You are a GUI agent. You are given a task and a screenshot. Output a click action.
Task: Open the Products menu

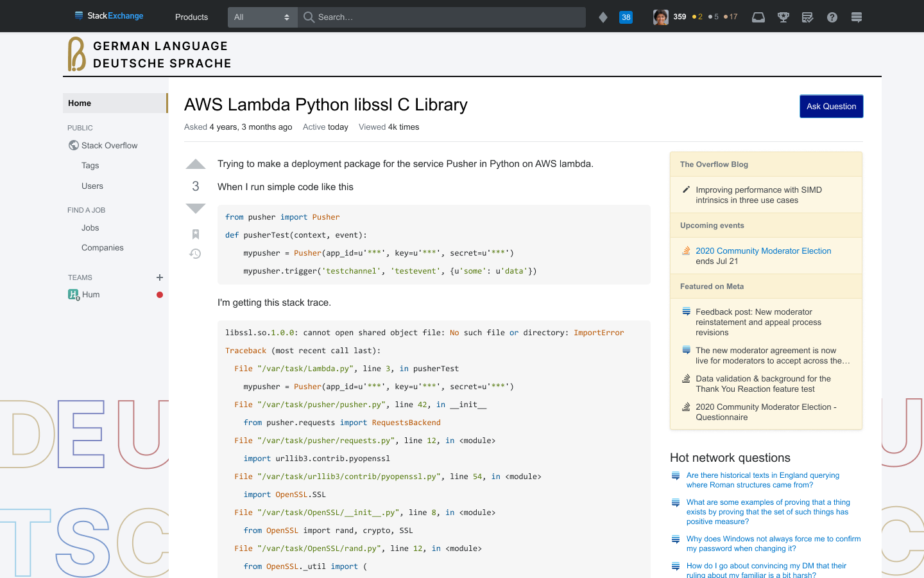pos(191,17)
